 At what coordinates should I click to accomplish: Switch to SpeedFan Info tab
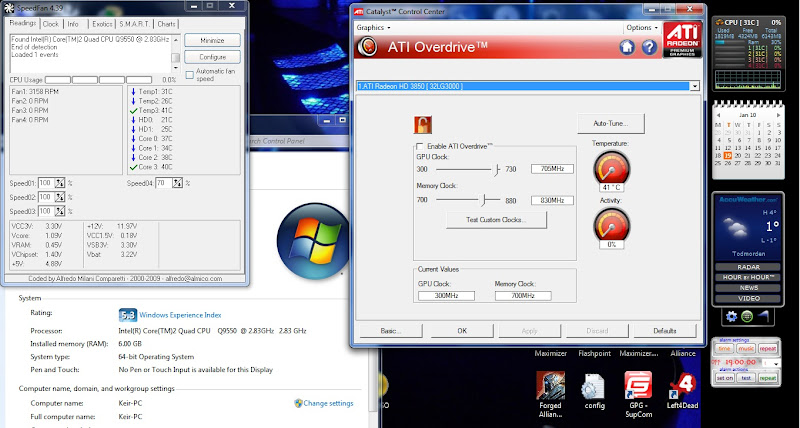73,24
